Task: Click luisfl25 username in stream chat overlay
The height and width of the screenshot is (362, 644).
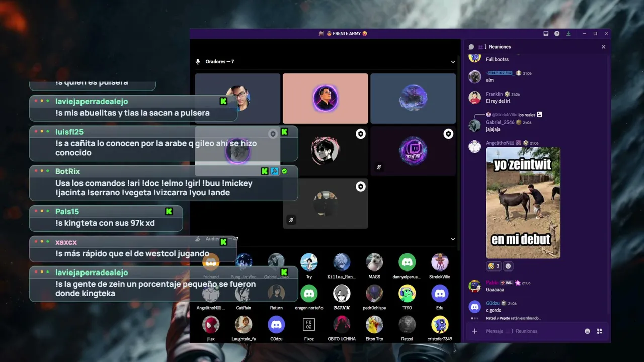Action: click(69, 132)
